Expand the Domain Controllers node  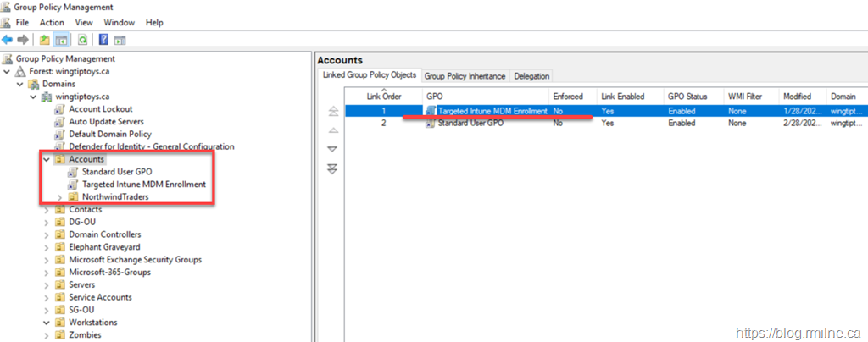47,234
